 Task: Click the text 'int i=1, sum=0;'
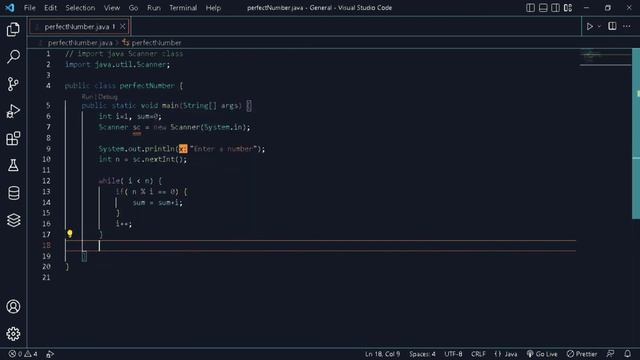(130, 116)
